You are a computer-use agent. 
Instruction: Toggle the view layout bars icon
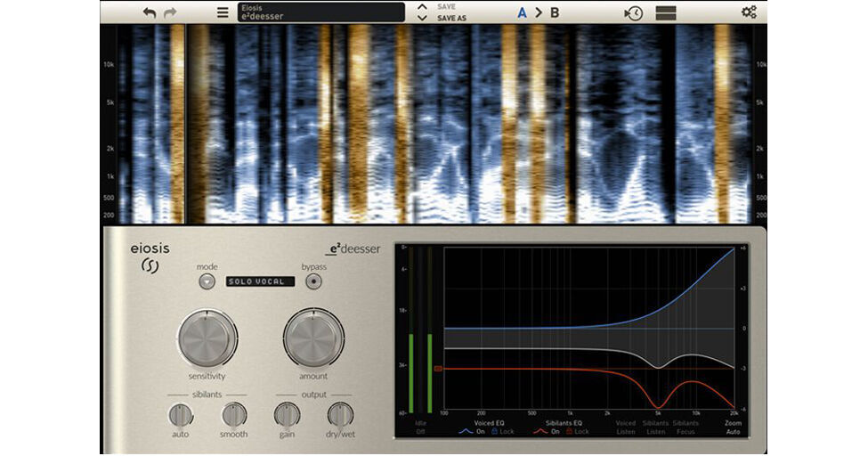[x=665, y=12]
